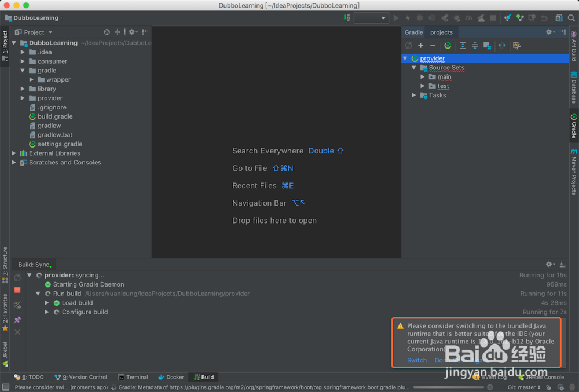Screen dimensions: 579x392
Task: Open the Docker tool window tab
Action: 171,377
